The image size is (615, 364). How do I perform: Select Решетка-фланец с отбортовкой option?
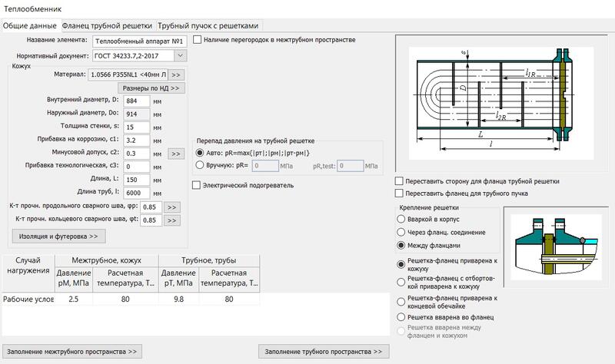(401, 282)
